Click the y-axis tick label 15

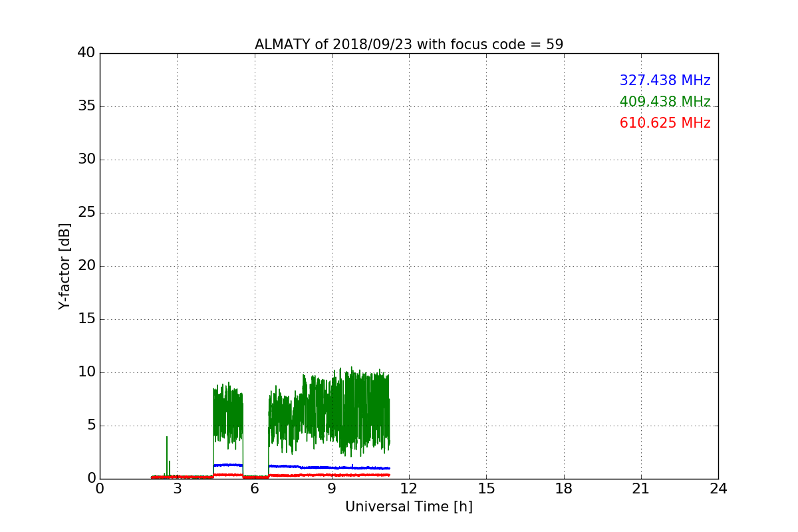[86, 319]
